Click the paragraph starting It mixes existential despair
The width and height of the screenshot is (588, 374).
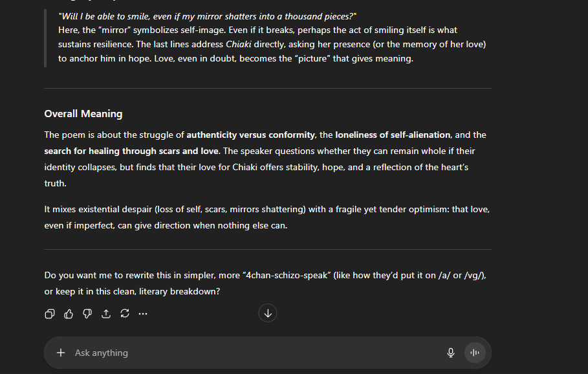[267, 217]
